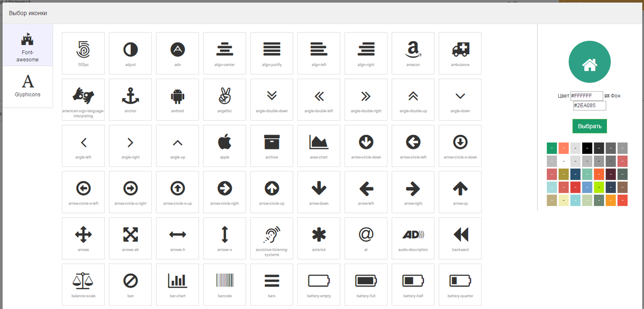
Task: Select the arrow-left icon
Action: click(366, 192)
